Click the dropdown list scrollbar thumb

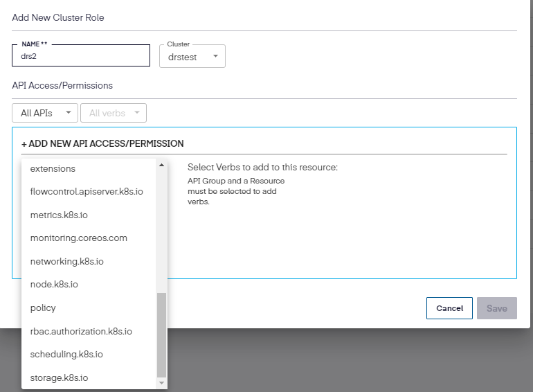coord(162,332)
